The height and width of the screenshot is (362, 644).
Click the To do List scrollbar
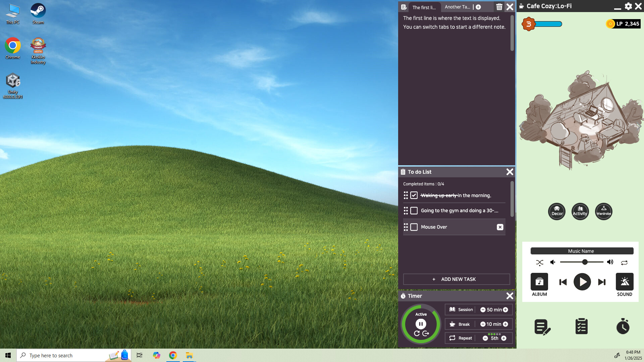(x=512, y=199)
